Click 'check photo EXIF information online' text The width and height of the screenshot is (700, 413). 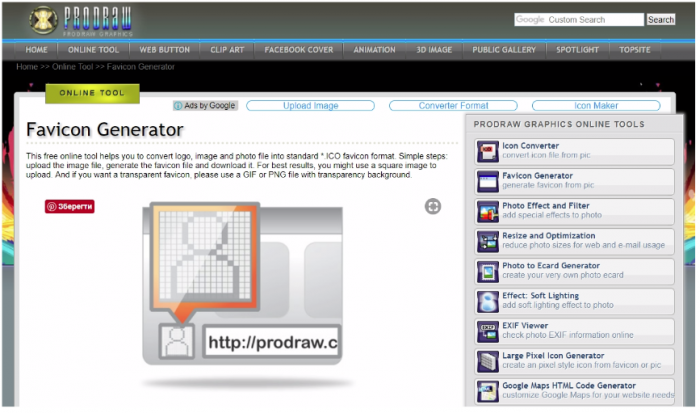[567, 335]
